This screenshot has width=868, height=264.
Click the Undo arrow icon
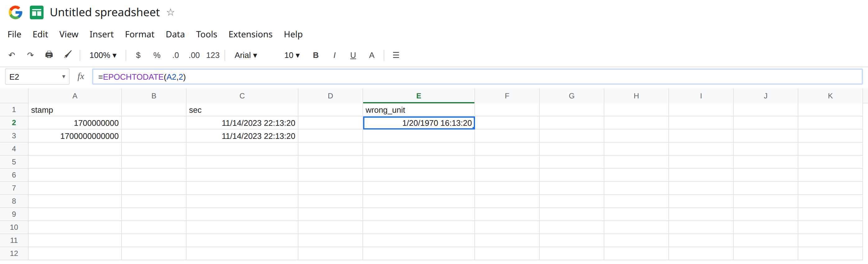point(12,55)
